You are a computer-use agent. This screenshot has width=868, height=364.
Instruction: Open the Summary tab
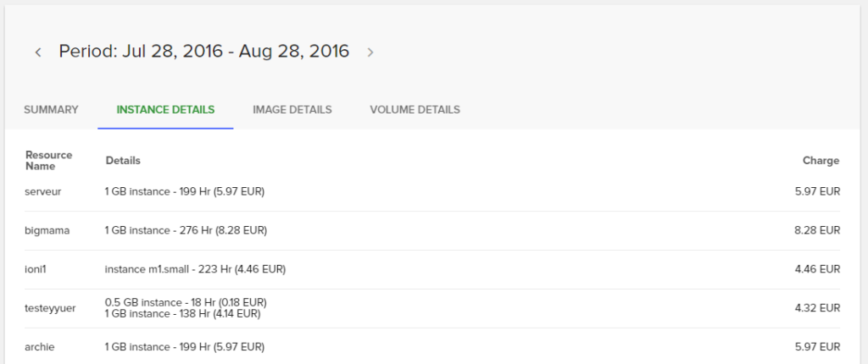click(x=51, y=109)
